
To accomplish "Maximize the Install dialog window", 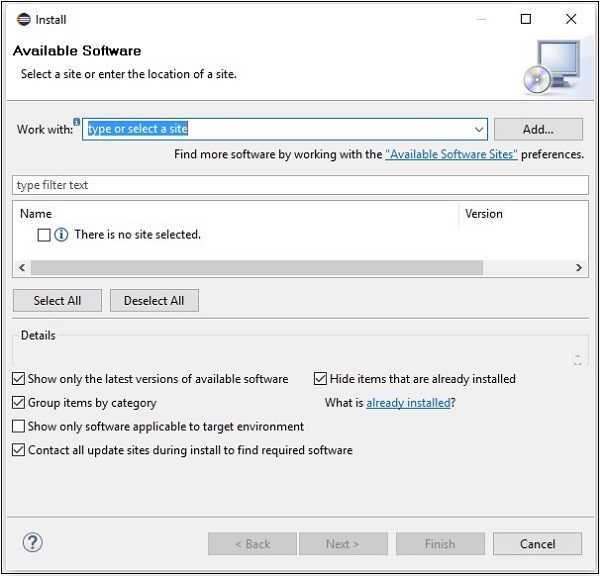I will click(x=526, y=19).
